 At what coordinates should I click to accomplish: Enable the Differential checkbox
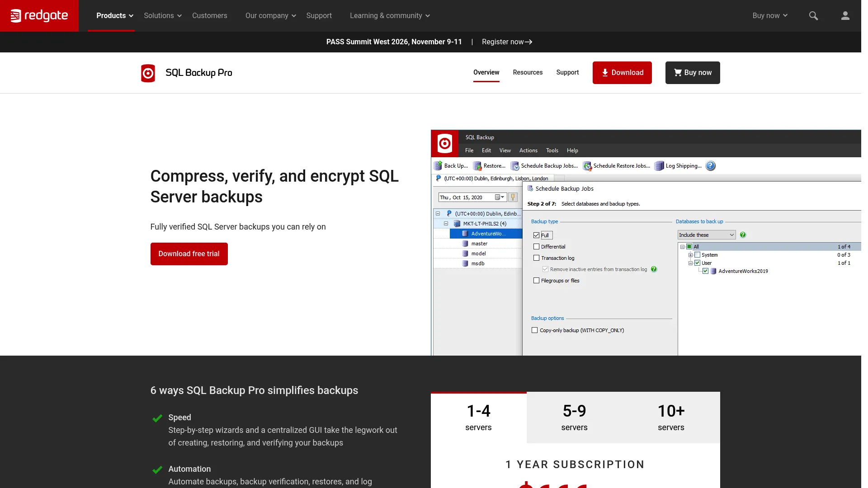[536, 247]
